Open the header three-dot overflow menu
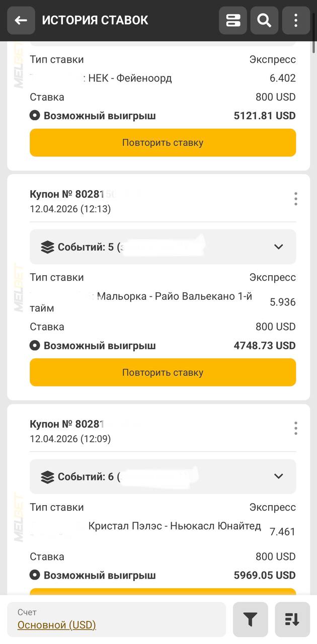Image resolution: width=317 pixels, height=644 pixels. [x=296, y=20]
